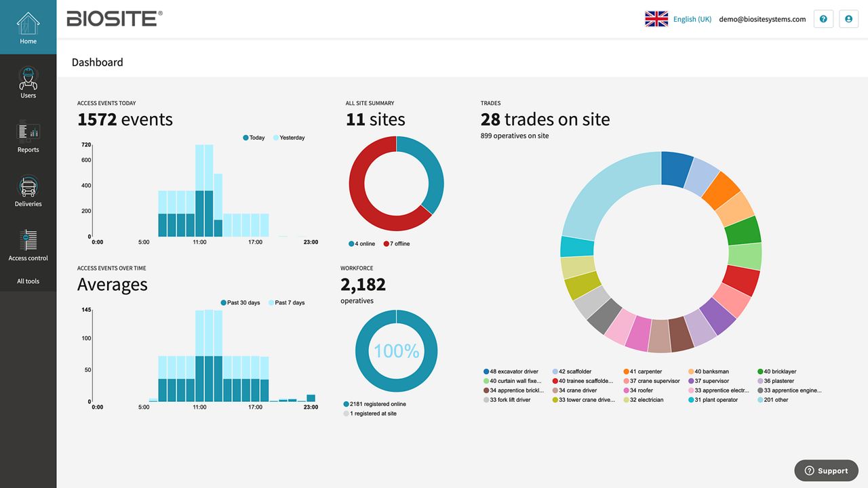Click 33 fork lift driver legend entry

507,400
